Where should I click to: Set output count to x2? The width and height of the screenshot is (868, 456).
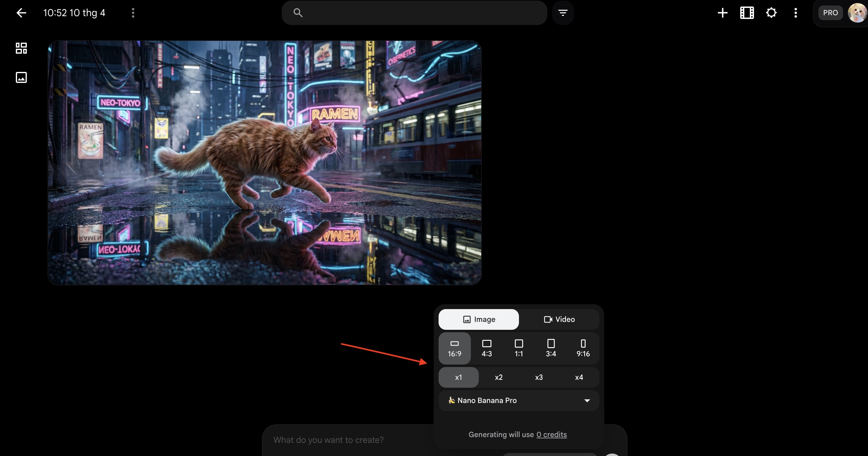(498, 377)
